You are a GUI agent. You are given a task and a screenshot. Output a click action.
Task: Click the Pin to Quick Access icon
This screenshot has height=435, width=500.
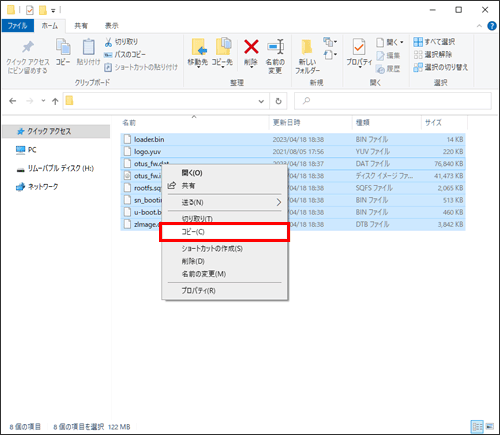[28, 47]
